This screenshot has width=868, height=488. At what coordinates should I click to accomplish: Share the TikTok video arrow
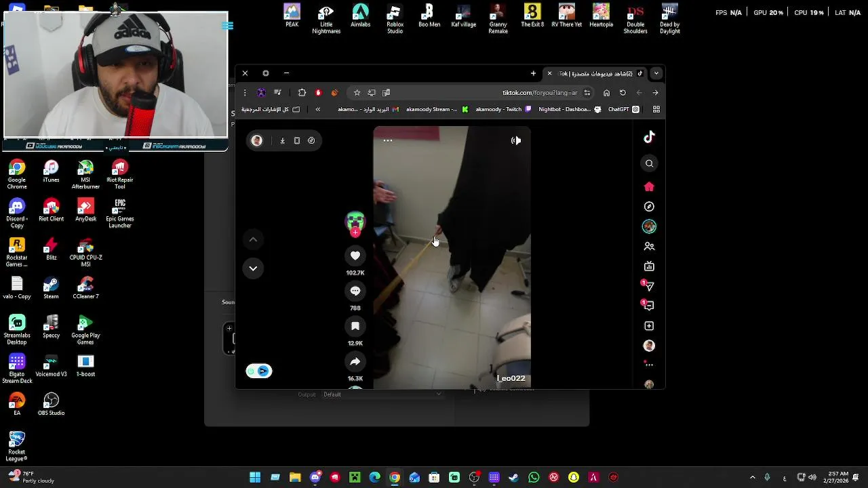click(355, 362)
